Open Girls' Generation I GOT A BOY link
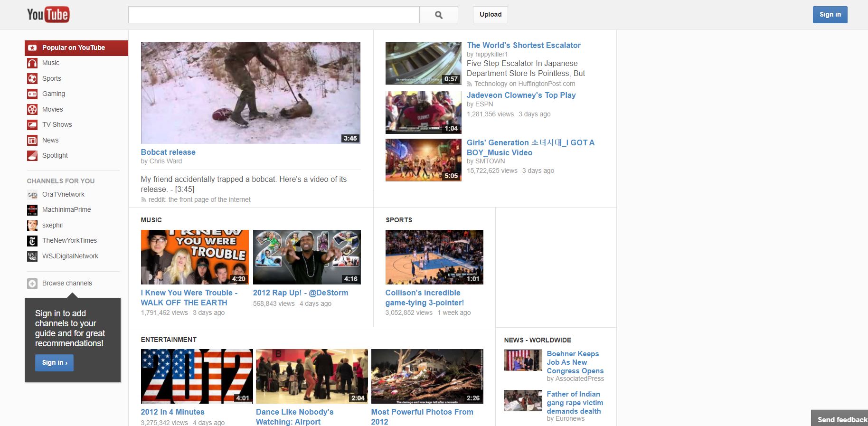 click(530, 147)
